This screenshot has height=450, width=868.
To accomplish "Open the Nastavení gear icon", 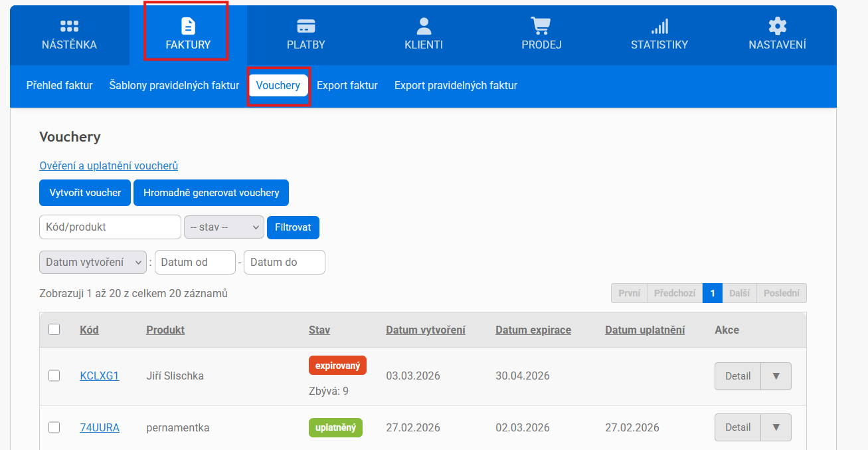I will click(x=777, y=26).
